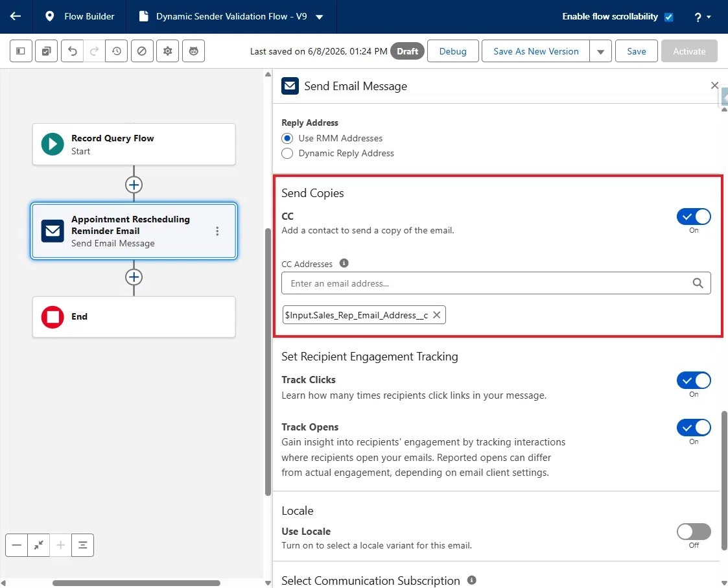
Task: Click the canvas horizontal scrollbar
Action: pos(136,583)
